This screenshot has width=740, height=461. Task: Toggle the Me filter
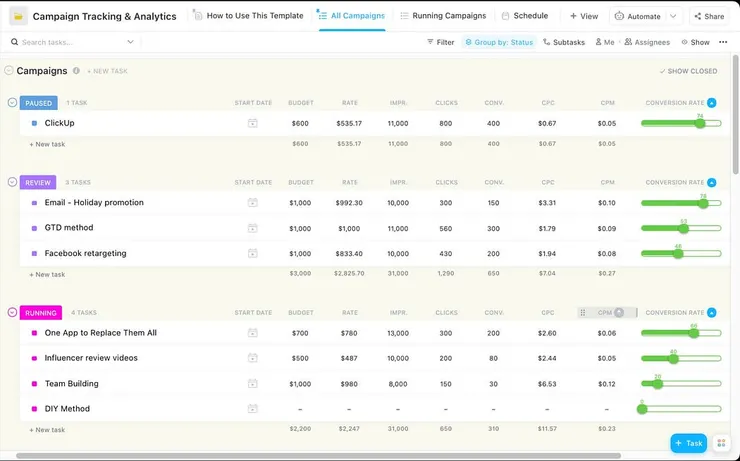[x=605, y=42]
